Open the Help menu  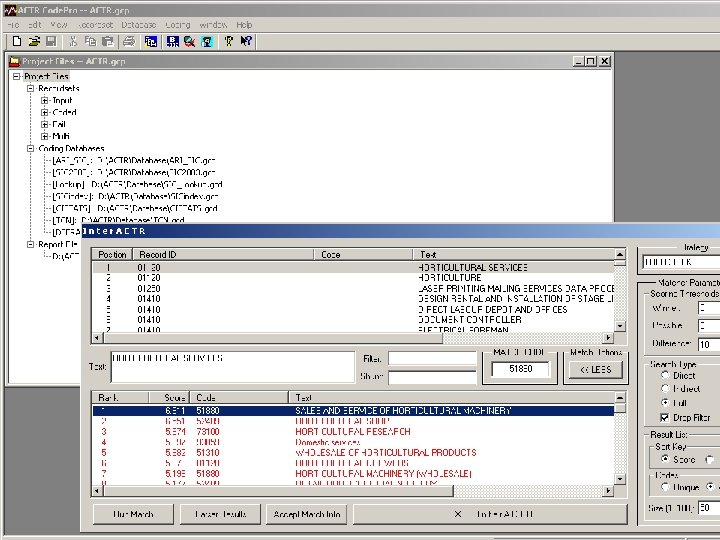coord(244,24)
